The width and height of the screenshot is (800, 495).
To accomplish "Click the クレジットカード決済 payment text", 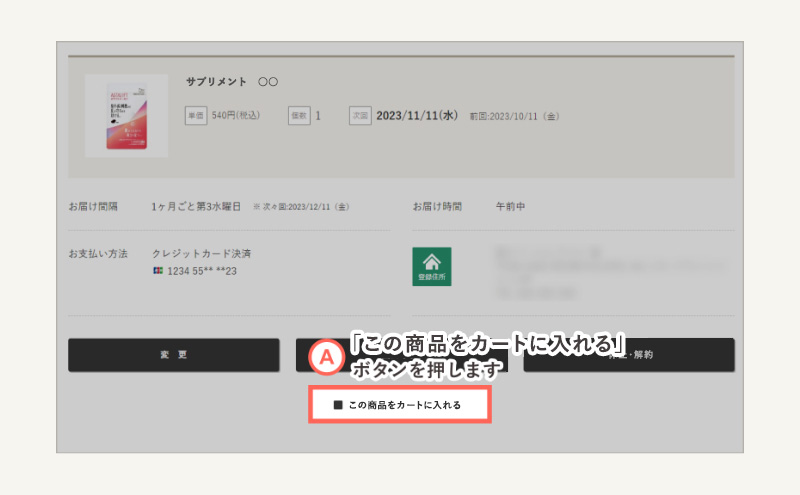I will pyautogui.click(x=201, y=254).
